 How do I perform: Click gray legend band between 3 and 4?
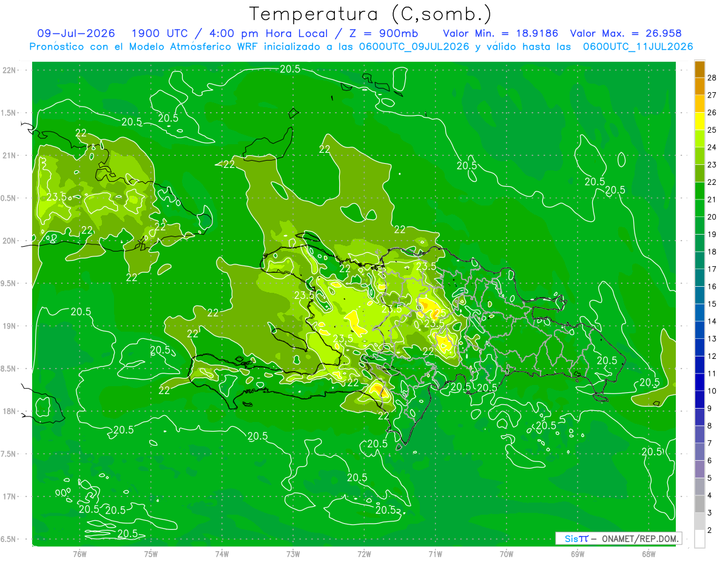click(x=699, y=504)
